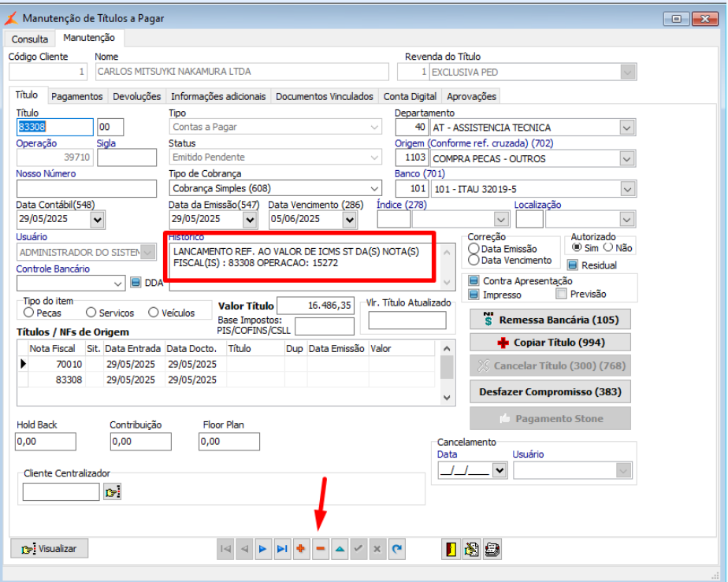Image resolution: width=728 pixels, height=582 pixels.
Task: Cancel edit with the X navigator icon
Action: click(x=377, y=549)
